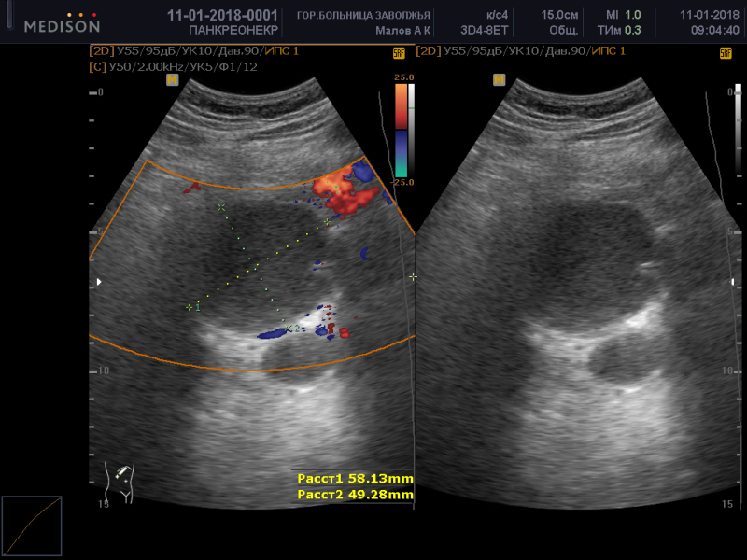Open the gamma curve thumbnail
747x560 pixels.
click(31, 527)
